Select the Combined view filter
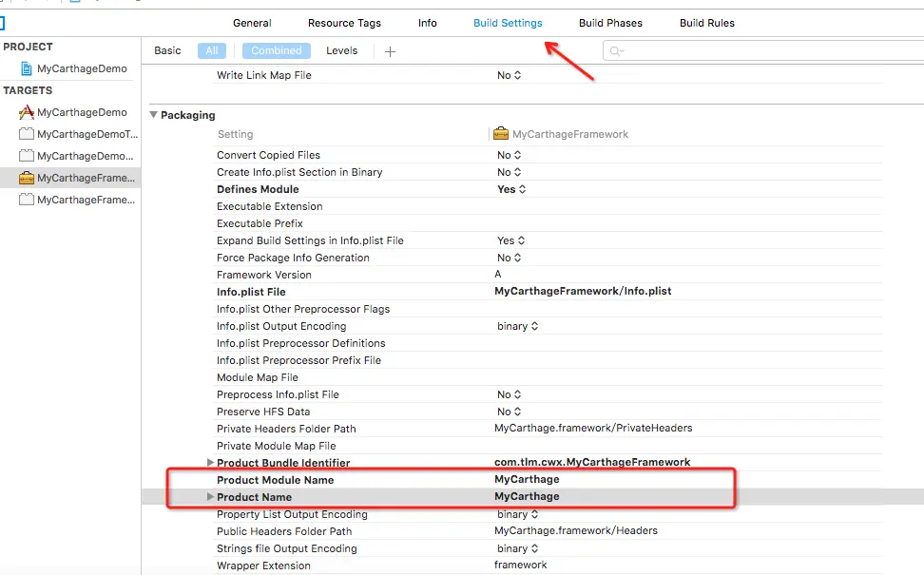The image size is (924, 575). (x=277, y=50)
